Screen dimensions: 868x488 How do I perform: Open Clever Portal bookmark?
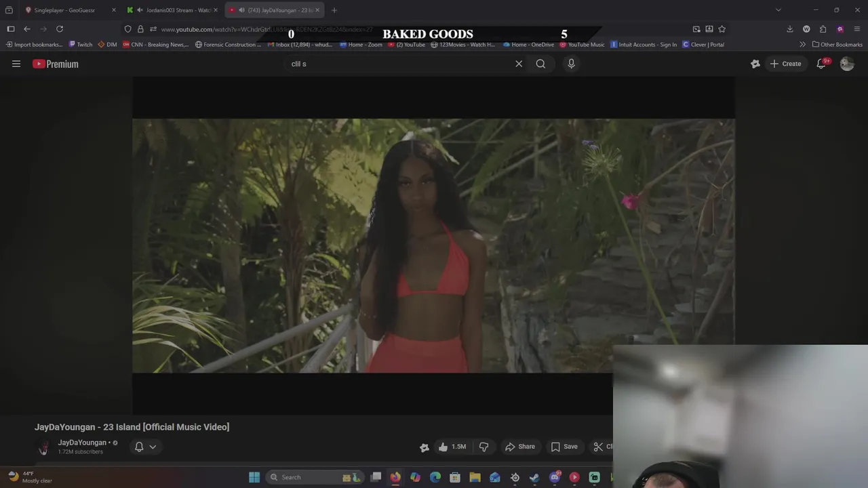[703, 45]
